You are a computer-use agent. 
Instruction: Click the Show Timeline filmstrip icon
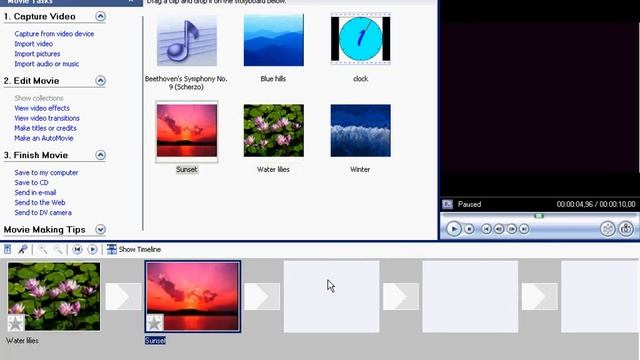(111, 249)
